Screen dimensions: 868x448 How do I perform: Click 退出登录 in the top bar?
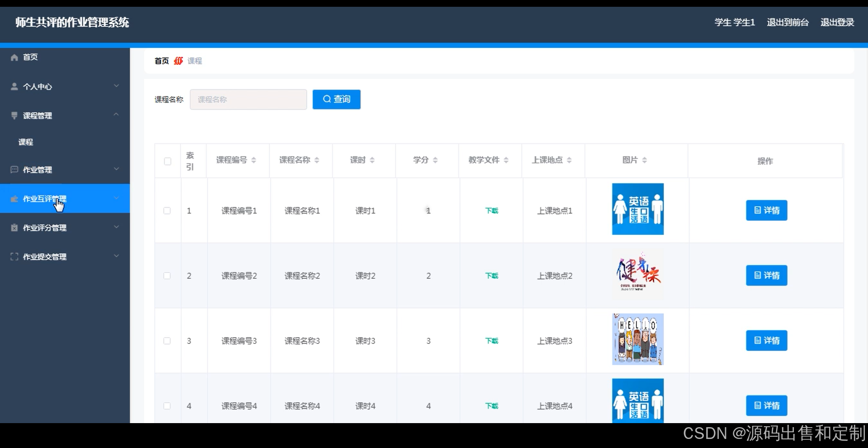837,22
